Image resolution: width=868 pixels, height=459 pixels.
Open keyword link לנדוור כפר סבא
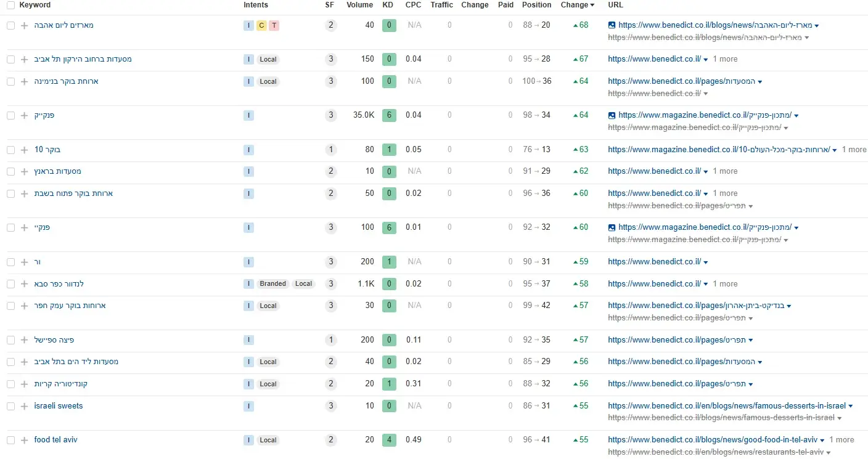point(59,284)
